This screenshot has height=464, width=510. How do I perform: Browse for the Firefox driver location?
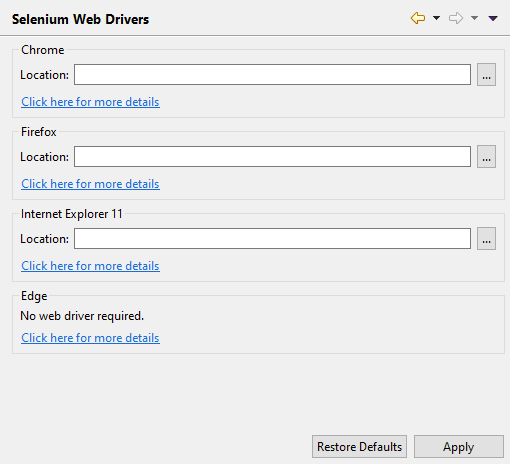[486, 157]
